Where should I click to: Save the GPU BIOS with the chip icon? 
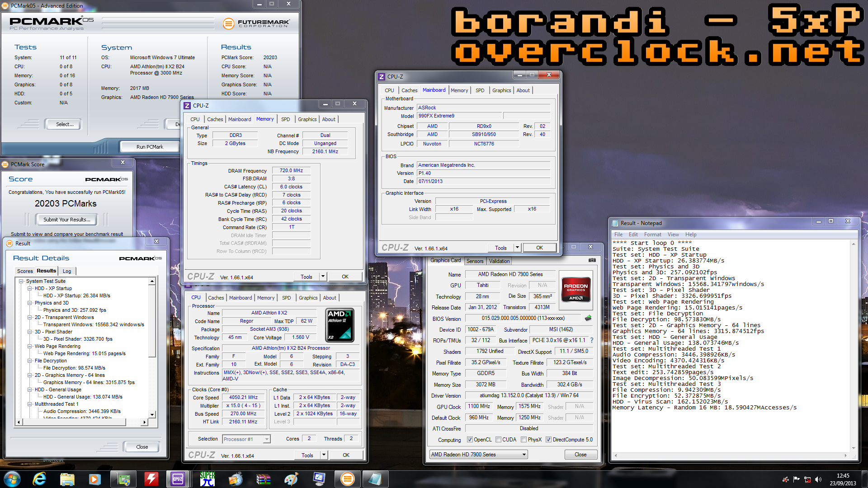(588, 318)
